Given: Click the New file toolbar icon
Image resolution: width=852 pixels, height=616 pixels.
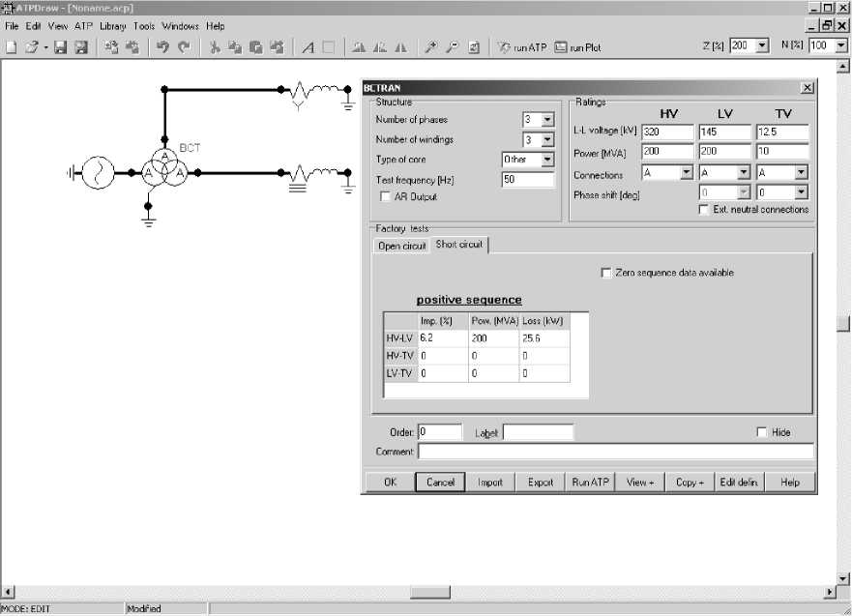Looking at the screenshot, I should click(12, 46).
